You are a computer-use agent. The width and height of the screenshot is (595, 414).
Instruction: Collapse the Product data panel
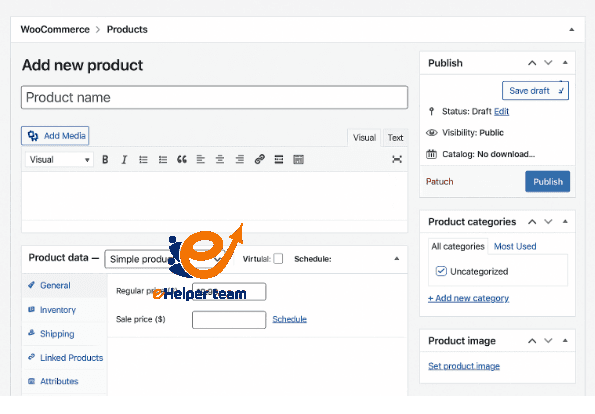(x=397, y=259)
